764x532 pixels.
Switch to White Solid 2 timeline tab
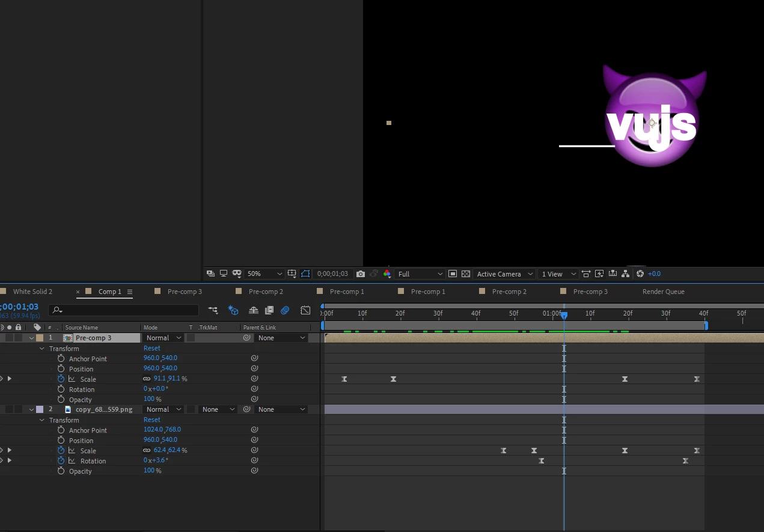(32, 292)
